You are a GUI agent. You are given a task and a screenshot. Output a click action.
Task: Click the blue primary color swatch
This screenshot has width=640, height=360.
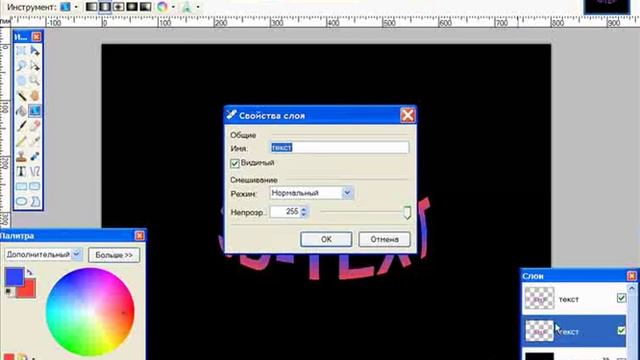[14, 276]
